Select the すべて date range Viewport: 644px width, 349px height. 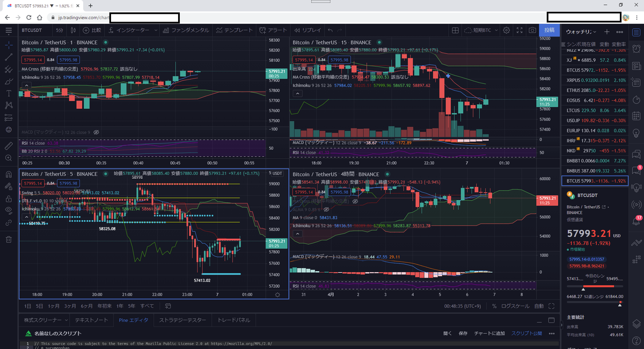point(147,306)
